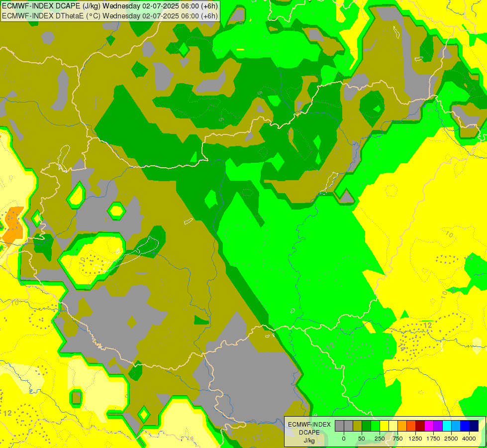Pick the pale yellow legend swatch
This screenshot has height=448, width=487.
pos(393,426)
